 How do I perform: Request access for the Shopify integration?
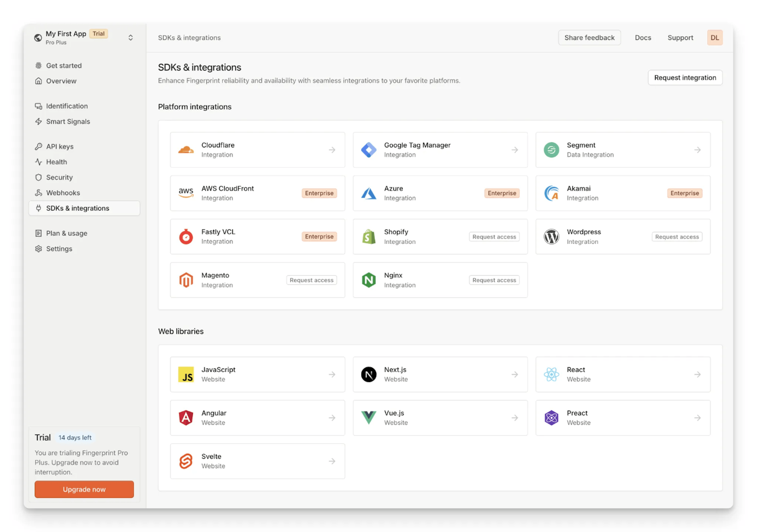tap(494, 237)
